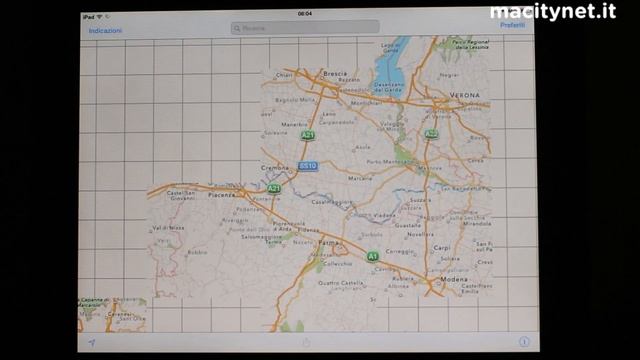Tap the Rubiera town label
Image resolution: width=640 pixels, height=360 pixels.
(x=403, y=278)
